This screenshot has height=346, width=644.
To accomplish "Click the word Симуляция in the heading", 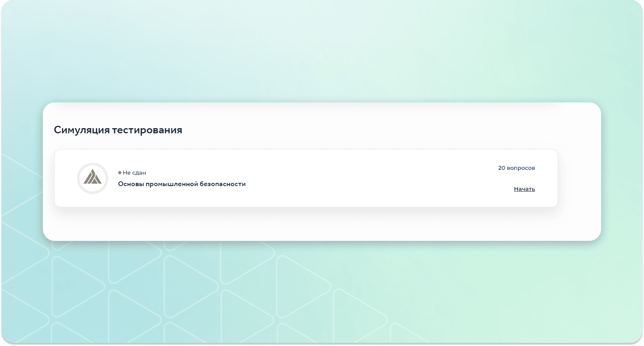I will [81, 130].
